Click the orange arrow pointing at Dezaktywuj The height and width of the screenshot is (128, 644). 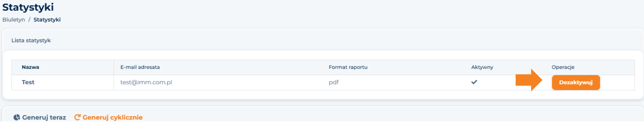529,80
